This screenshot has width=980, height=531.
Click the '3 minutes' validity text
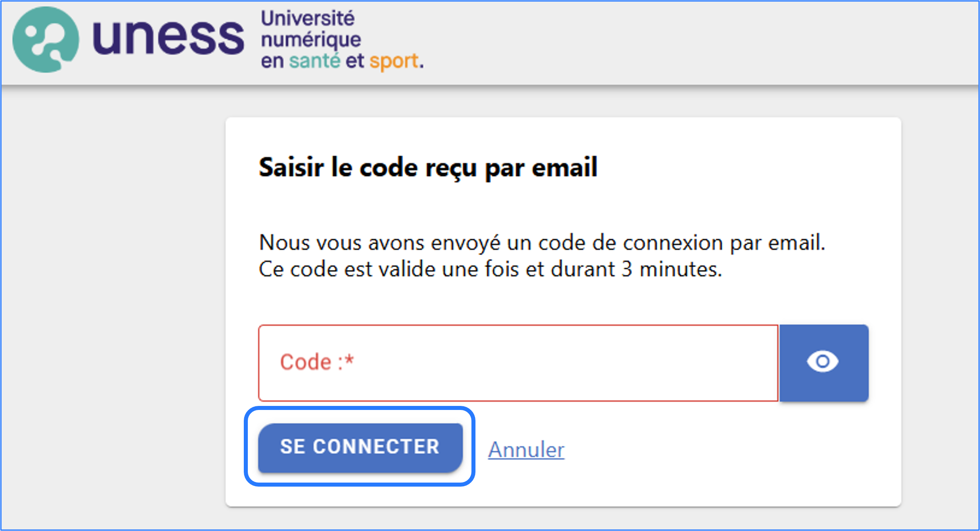pos(671,269)
